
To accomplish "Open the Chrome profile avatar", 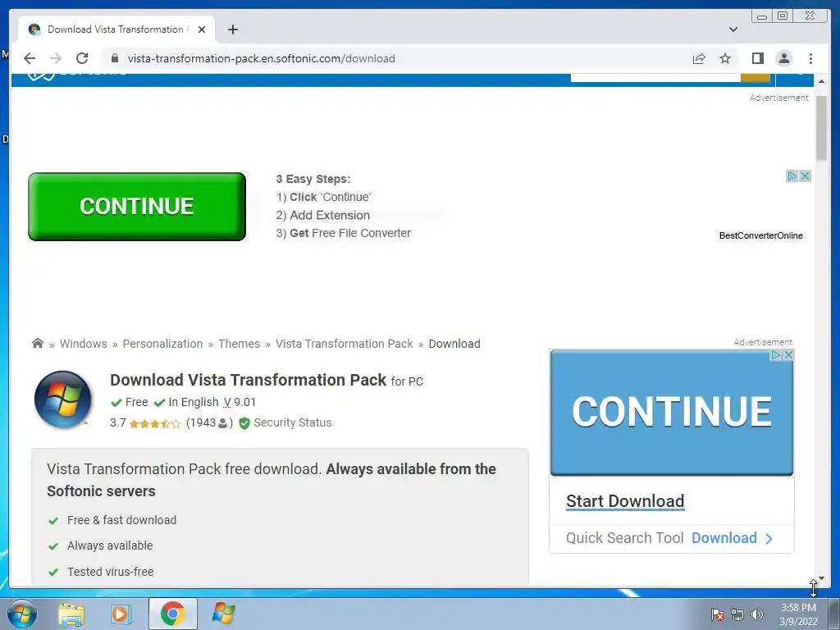I will [783, 58].
